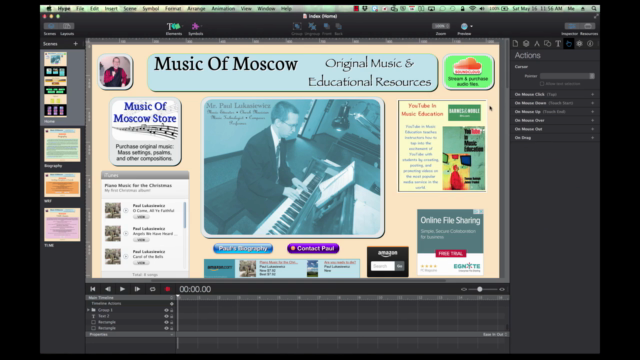Select the Biography scene thumbnail
Screen dimensions: 640x360
tap(62, 145)
